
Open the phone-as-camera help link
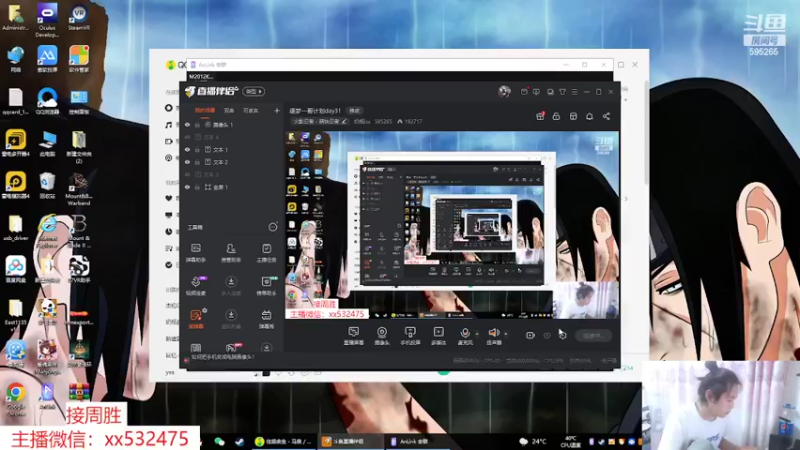pos(222,357)
